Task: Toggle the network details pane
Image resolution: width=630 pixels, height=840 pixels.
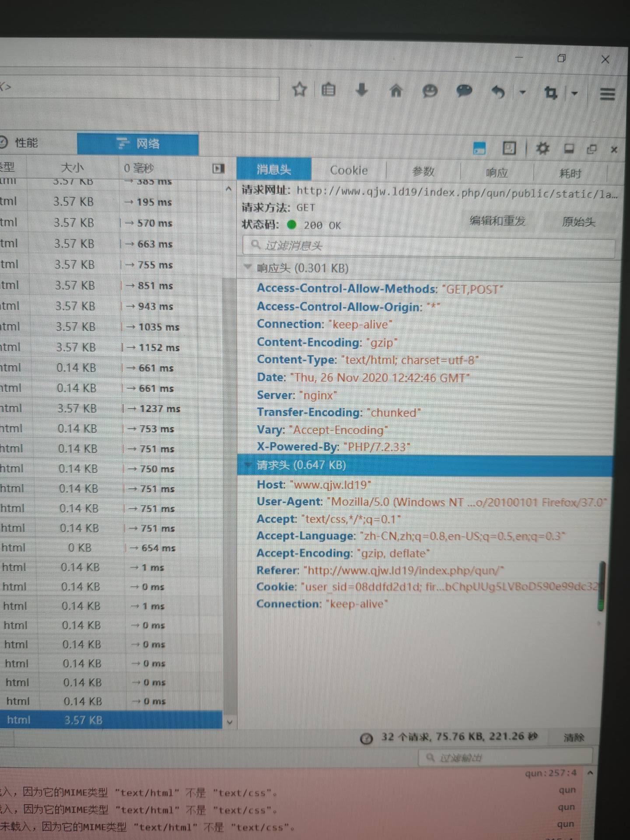Action: coord(218,168)
